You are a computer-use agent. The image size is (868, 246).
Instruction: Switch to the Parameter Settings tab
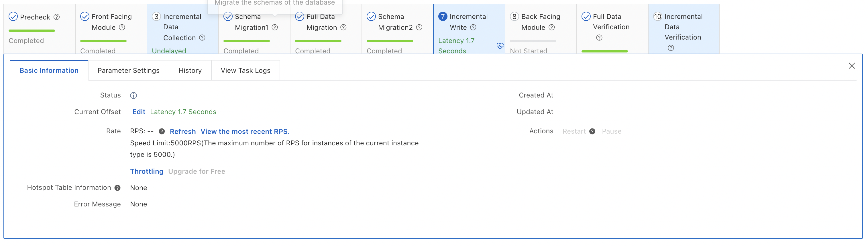[x=128, y=71]
